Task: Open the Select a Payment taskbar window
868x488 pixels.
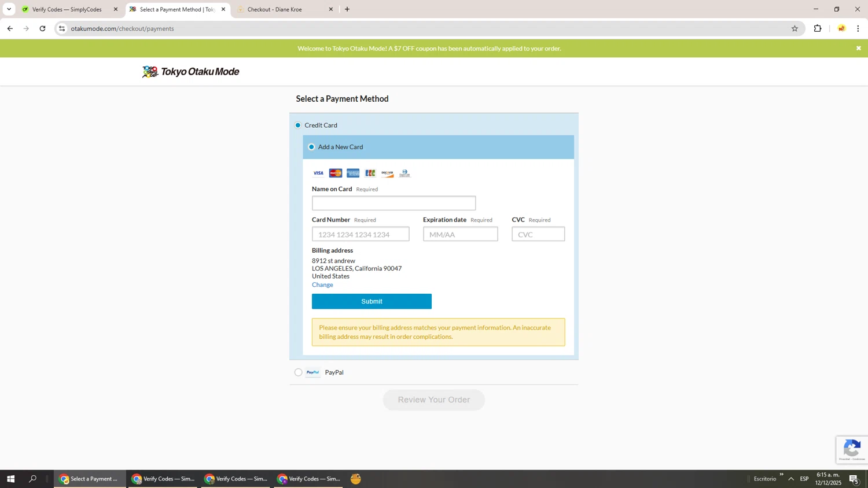Action: [90, 479]
